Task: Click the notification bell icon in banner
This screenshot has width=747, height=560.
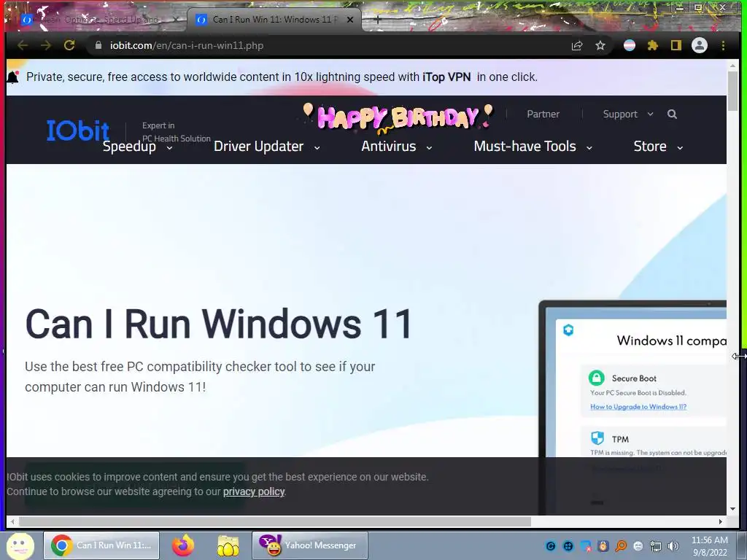Action: (13, 77)
